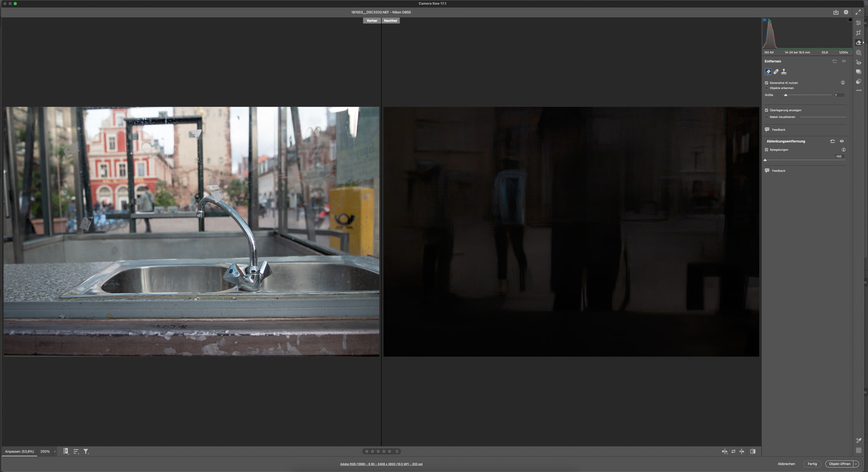
Task: Swap before and after settings
Action: pyautogui.click(x=733, y=451)
